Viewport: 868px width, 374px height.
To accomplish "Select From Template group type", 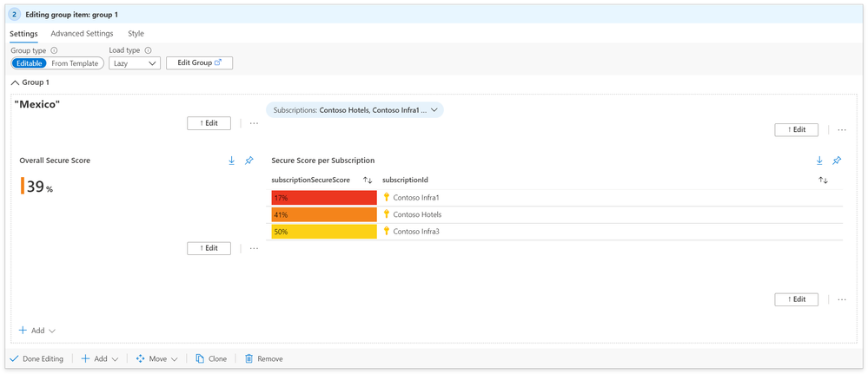I will coord(75,63).
